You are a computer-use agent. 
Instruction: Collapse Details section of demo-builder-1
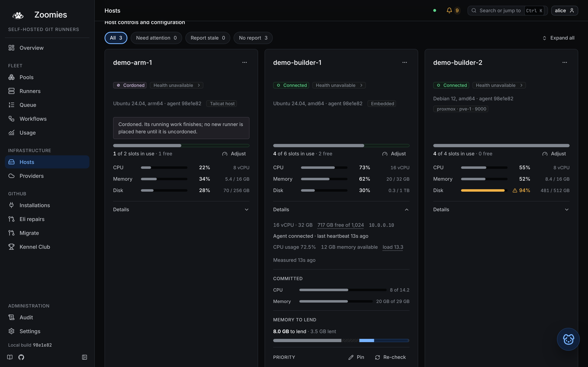(341, 209)
